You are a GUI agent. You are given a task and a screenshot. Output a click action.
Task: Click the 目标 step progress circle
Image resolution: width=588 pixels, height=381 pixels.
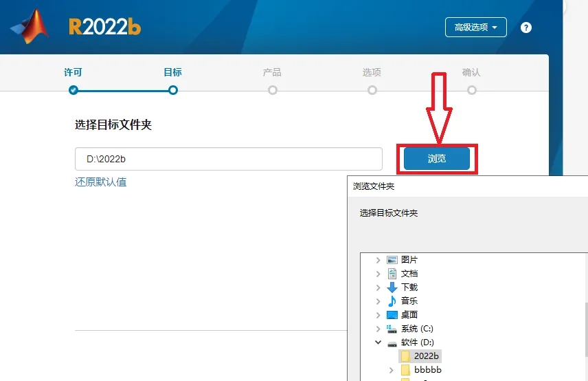pos(173,90)
